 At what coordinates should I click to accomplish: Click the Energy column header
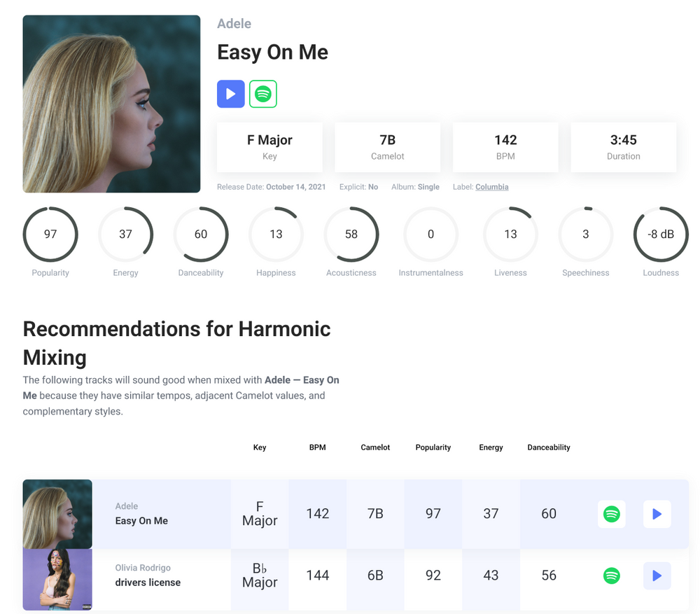pos(491,447)
